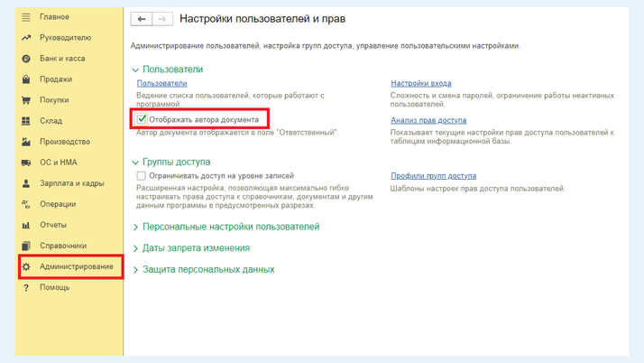Click the Зарплата и кадры person icon
Screen dimensions: 644x363
(x=26, y=183)
